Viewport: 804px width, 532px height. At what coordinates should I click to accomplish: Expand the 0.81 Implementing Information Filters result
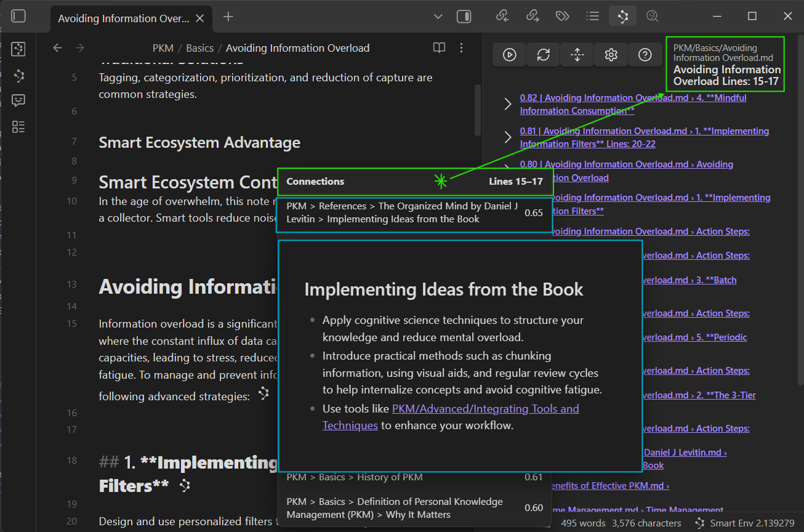508,137
